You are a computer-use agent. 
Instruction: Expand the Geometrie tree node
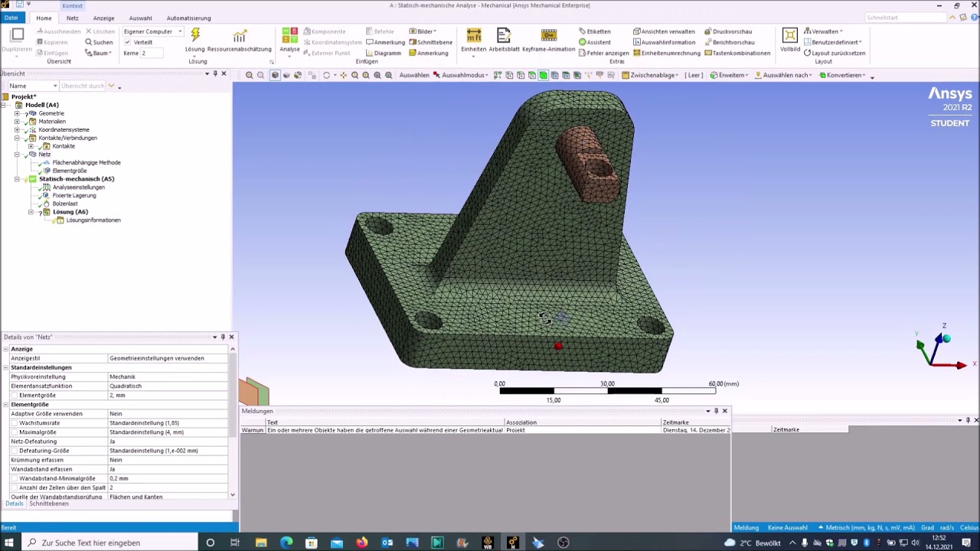pos(17,113)
